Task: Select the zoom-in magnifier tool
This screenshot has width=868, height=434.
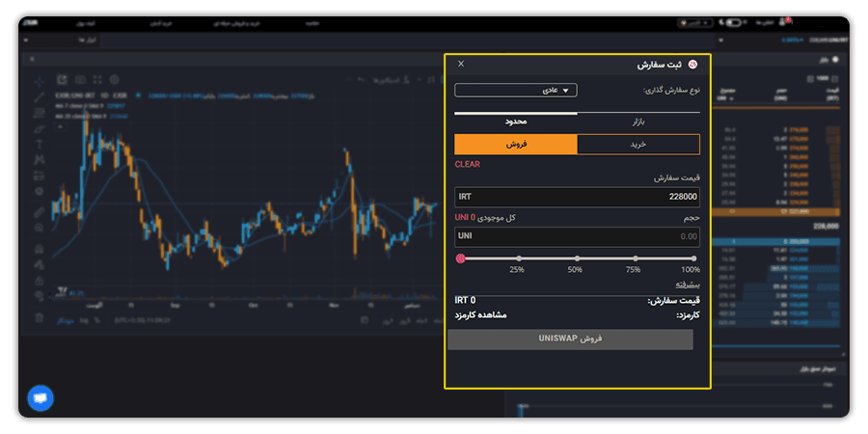Action: (39, 228)
